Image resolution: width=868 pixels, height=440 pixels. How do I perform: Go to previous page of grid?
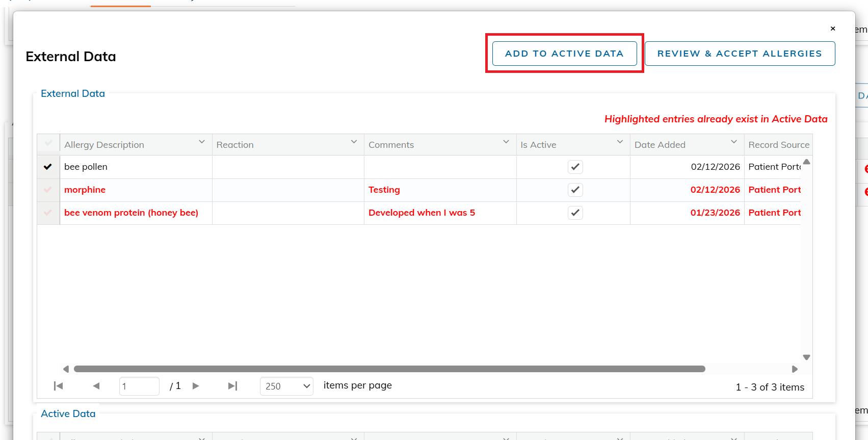coord(96,386)
